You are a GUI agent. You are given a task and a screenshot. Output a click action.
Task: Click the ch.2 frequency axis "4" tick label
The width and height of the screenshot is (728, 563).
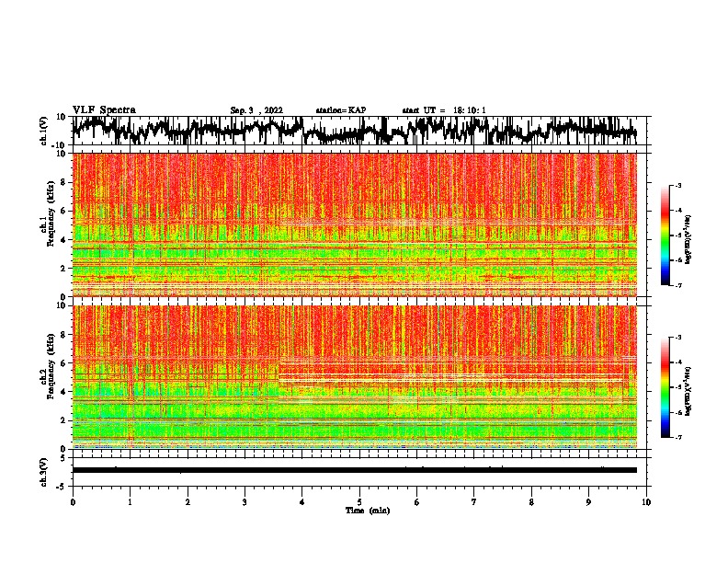[64, 392]
